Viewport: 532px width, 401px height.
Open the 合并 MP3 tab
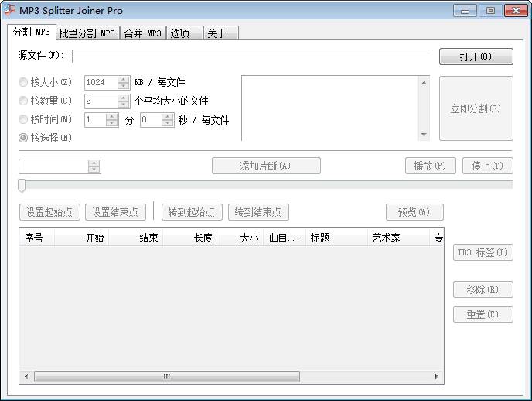click(x=142, y=33)
